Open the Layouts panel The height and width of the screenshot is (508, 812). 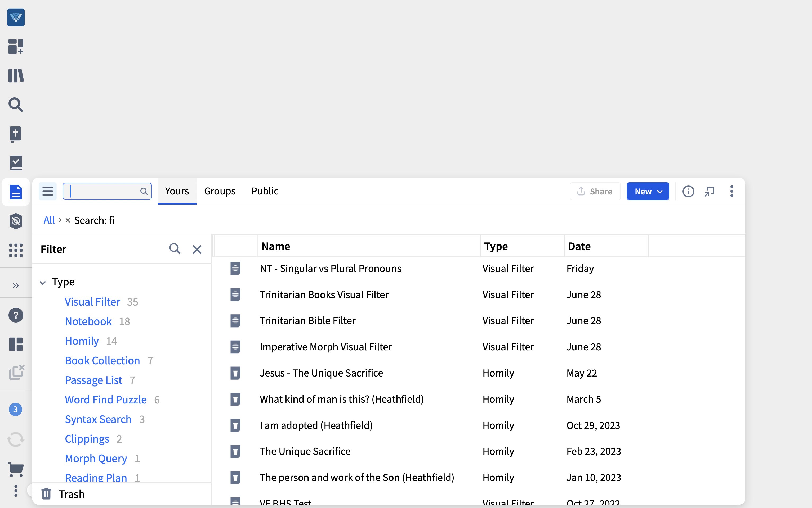(x=16, y=344)
